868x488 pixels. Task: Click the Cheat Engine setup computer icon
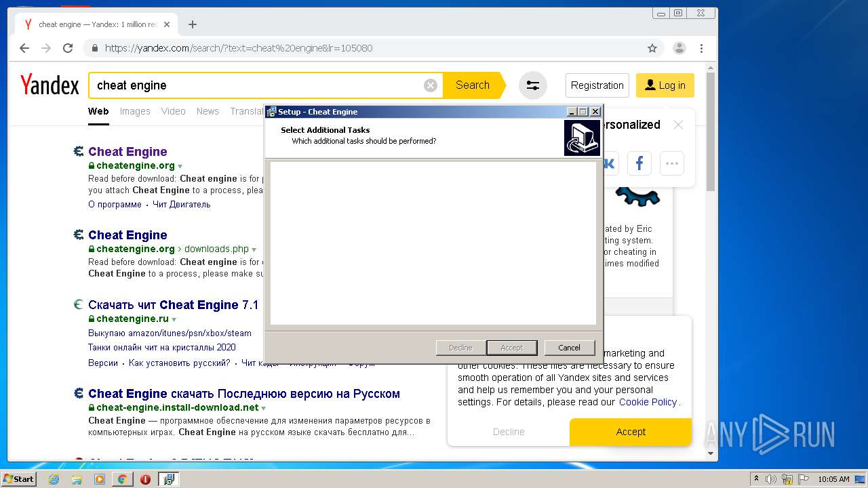click(582, 138)
